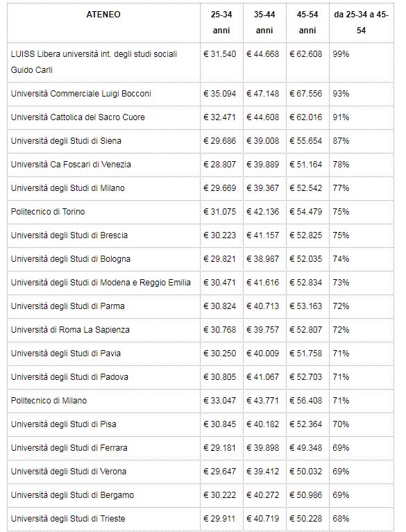Click Università degli Studi di Siena
The image size is (406, 532).
coord(66,141)
